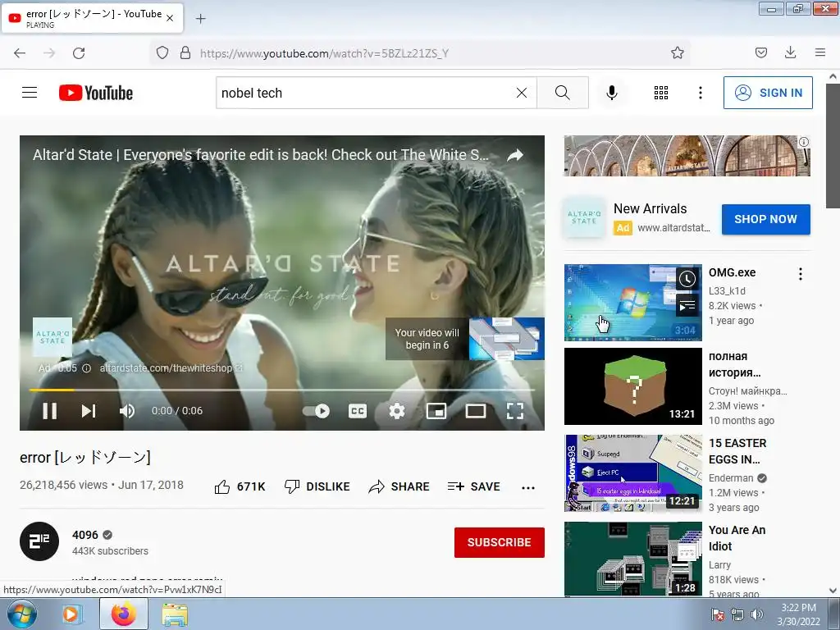The width and height of the screenshot is (840, 630).
Task: Open the 13:21 Minecraft block video
Action: [632, 386]
